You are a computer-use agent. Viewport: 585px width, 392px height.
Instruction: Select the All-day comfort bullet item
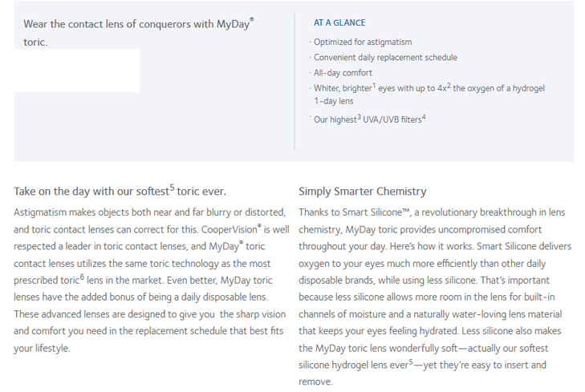click(343, 73)
